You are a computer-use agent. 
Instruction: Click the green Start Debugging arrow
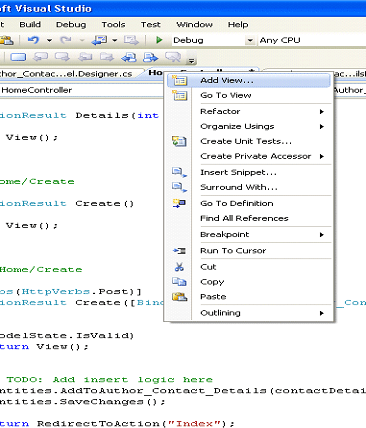tap(159, 40)
